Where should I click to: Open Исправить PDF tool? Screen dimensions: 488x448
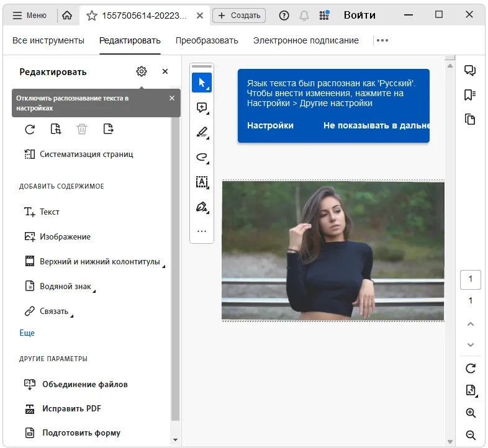(x=63, y=408)
